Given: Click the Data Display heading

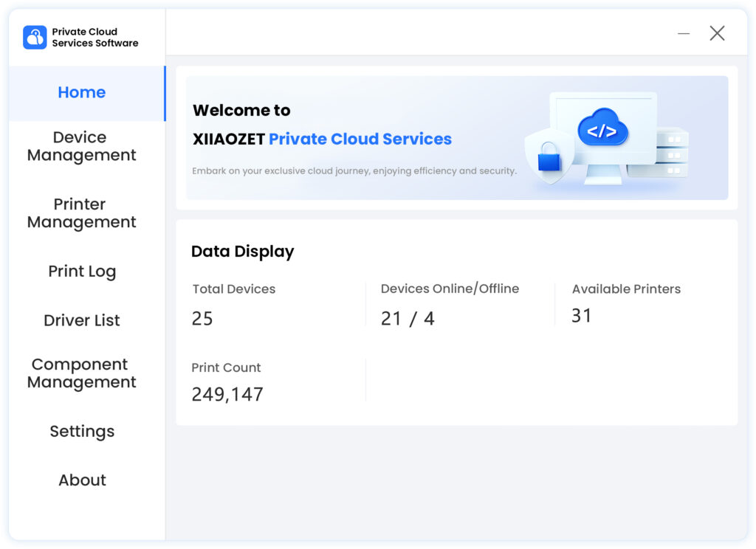Looking at the screenshot, I should [x=242, y=252].
